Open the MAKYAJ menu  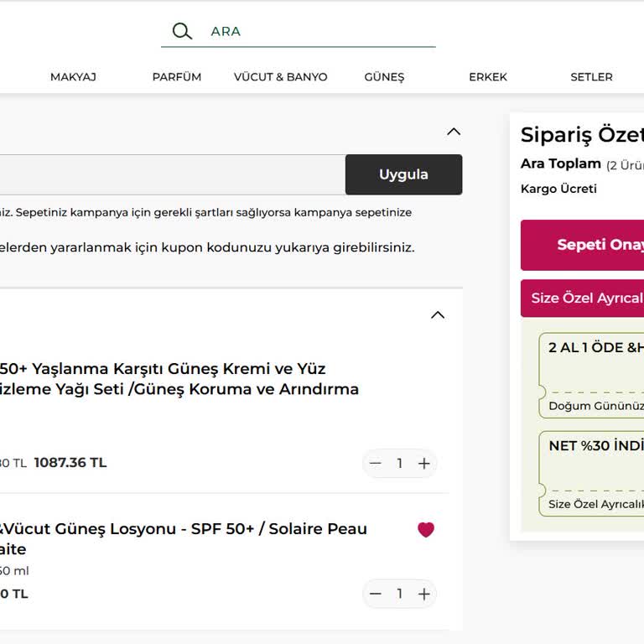pos(73,77)
